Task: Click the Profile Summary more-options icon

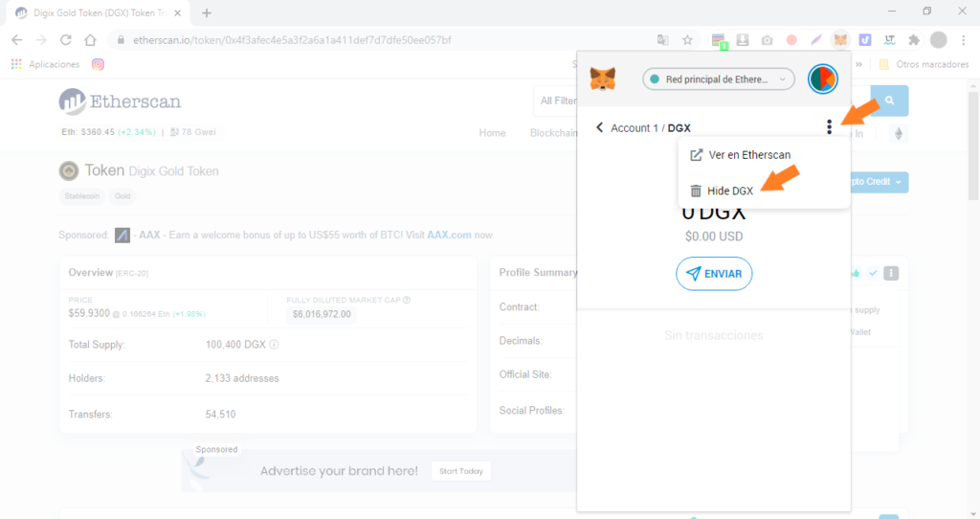Action: [891, 273]
